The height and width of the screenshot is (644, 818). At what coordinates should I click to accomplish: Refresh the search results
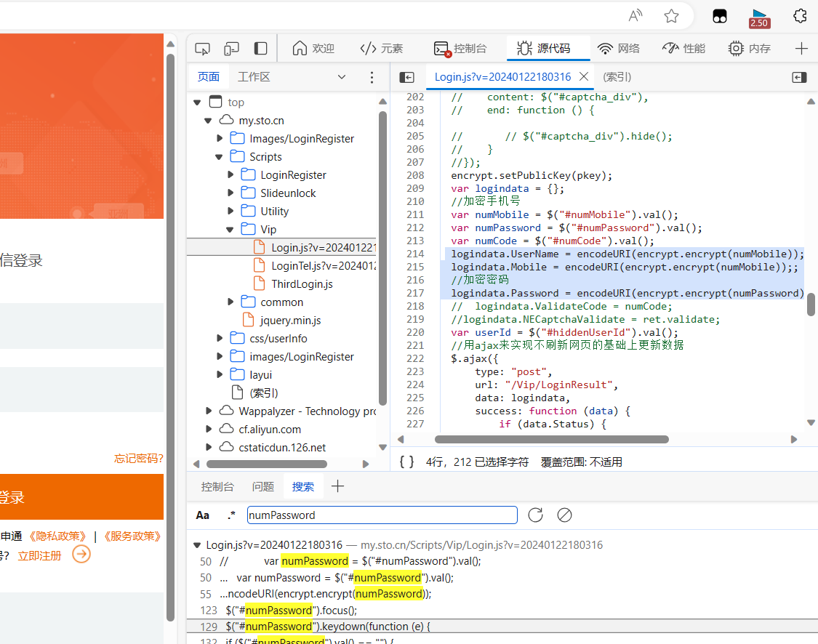(x=535, y=515)
